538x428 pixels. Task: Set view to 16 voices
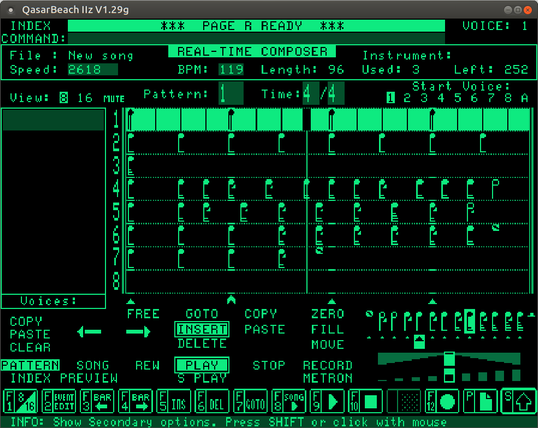point(85,98)
